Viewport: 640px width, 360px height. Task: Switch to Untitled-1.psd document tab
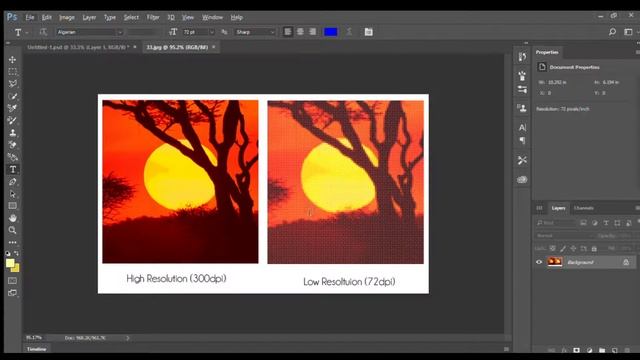tap(78, 47)
